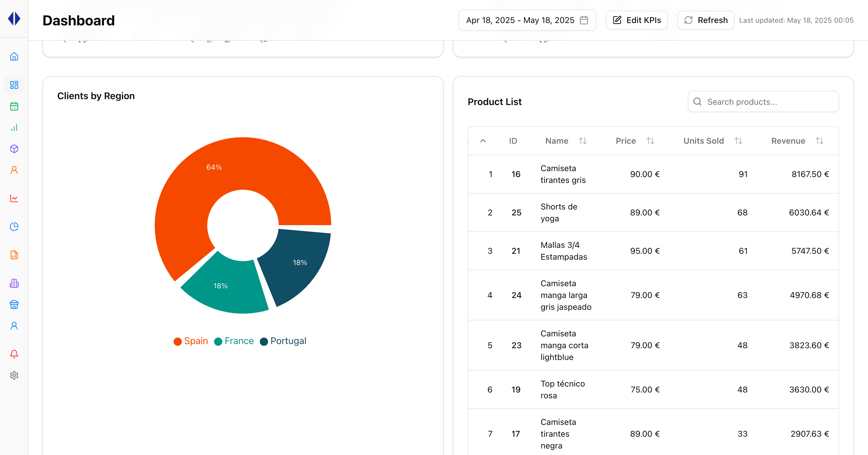Click the 75.00 € price cell
Screen dimensions: 868x455
tap(645, 390)
